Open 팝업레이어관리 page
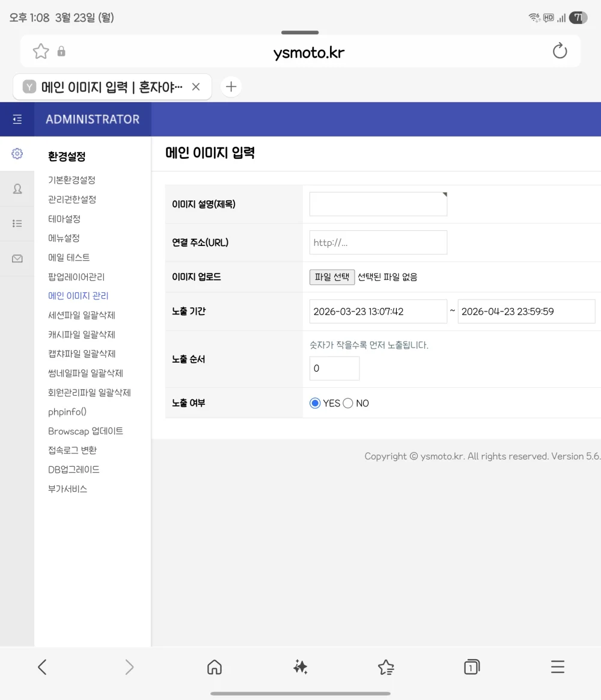The image size is (601, 700). click(x=76, y=277)
